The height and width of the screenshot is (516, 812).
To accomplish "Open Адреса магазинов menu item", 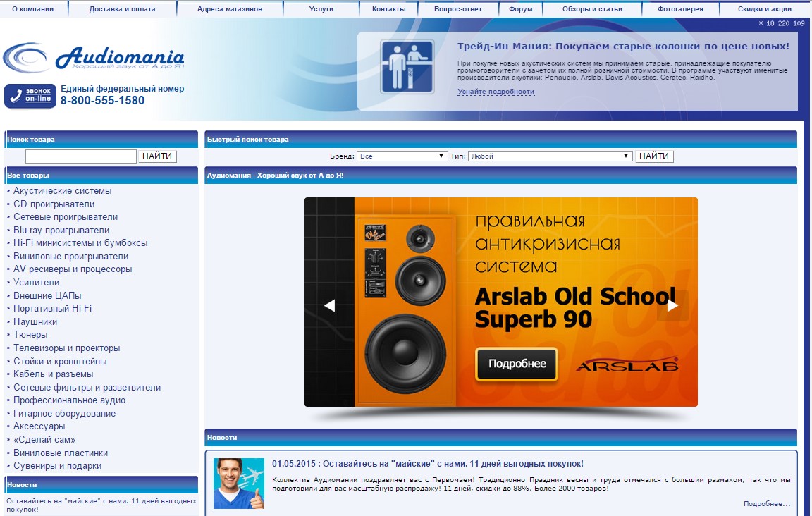I will coord(229,8).
